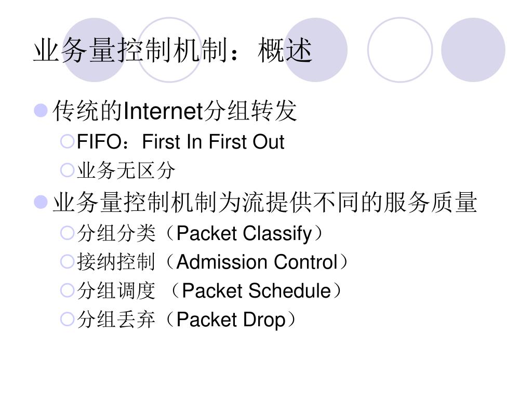Click the rightmost filled lavender circle

[473, 50]
